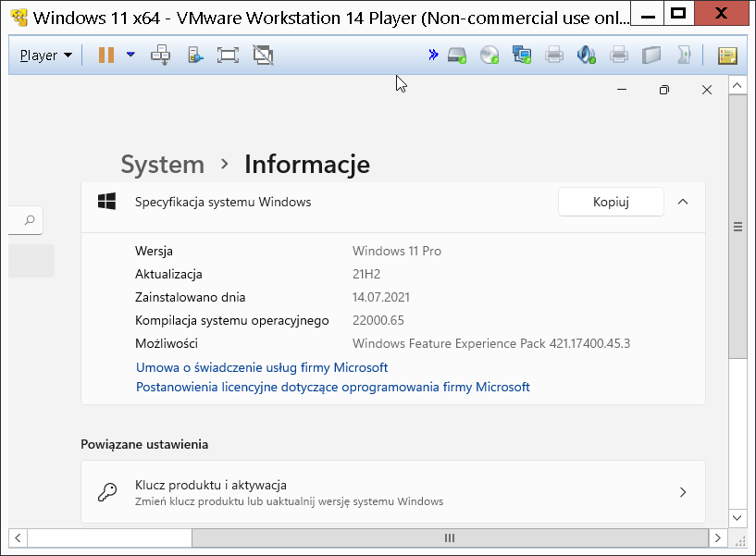
Task: Click the network adapter device icon
Action: [522, 55]
